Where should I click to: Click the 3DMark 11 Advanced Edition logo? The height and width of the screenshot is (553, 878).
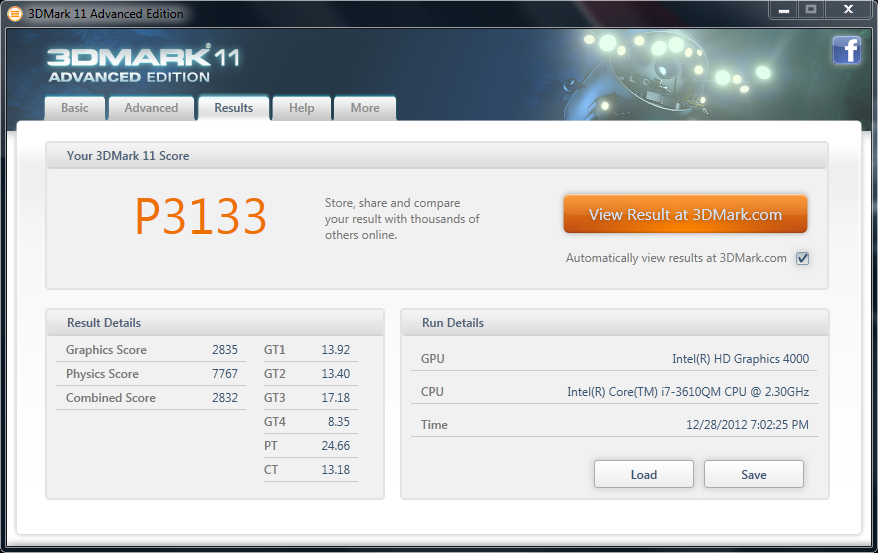143,64
